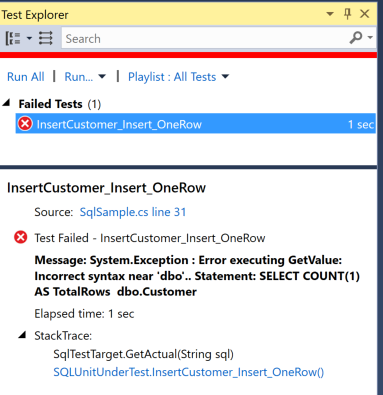This screenshot has width=383, height=395.
Task: Click the Elapsed time: 1 sec text
Action: coord(84,314)
